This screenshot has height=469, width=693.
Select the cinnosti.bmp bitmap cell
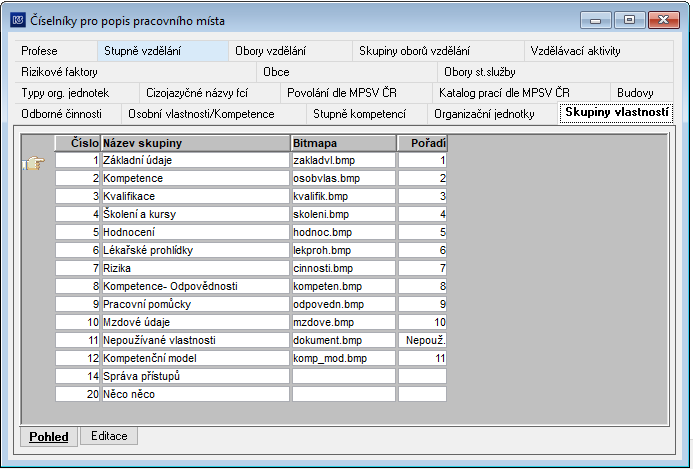click(344, 268)
